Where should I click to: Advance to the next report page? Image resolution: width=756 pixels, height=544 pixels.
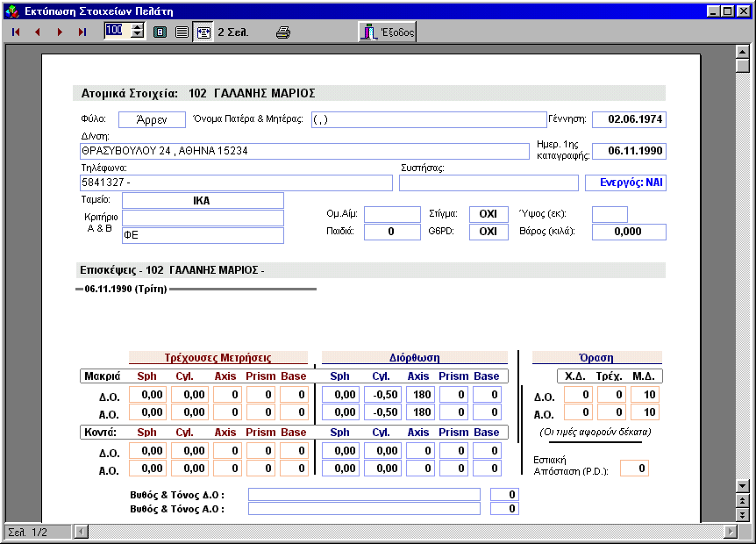pyautogui.click(x=60, y=32)
